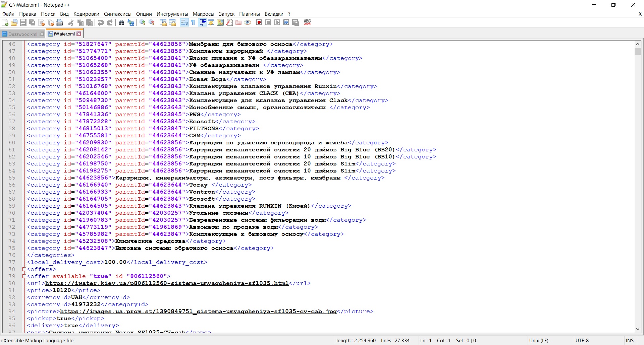Click the Zoom Out magnifier icon
The height and width of the screenshot is (345, 644).
(152, 22)
